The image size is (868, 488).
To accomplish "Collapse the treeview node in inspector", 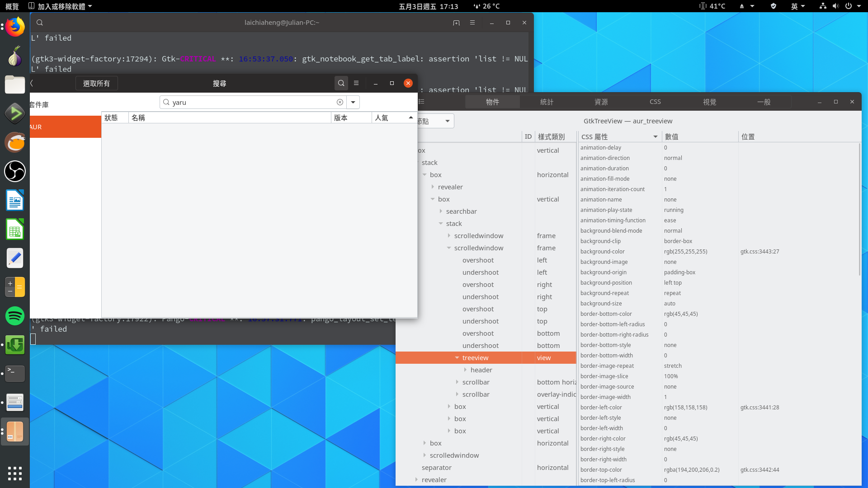I will click(x=457, y=358).
